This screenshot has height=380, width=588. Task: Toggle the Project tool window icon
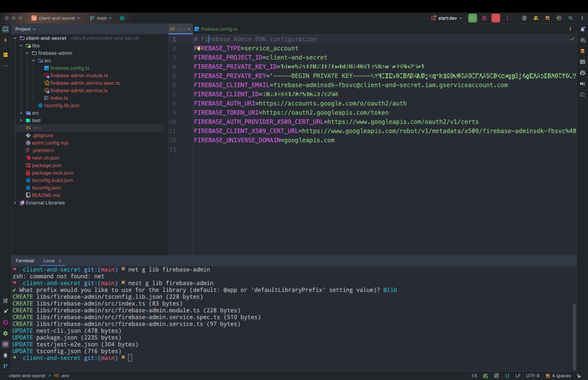6,29
